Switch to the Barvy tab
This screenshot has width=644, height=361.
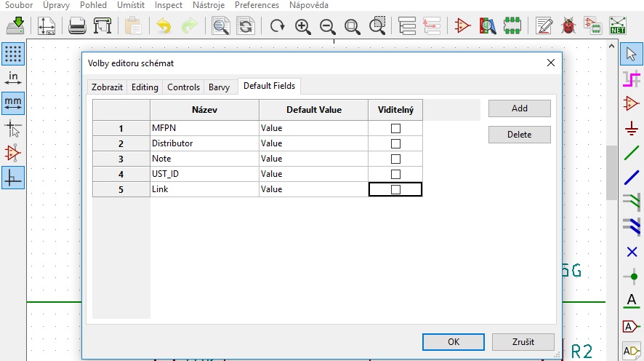pos(219,87)
